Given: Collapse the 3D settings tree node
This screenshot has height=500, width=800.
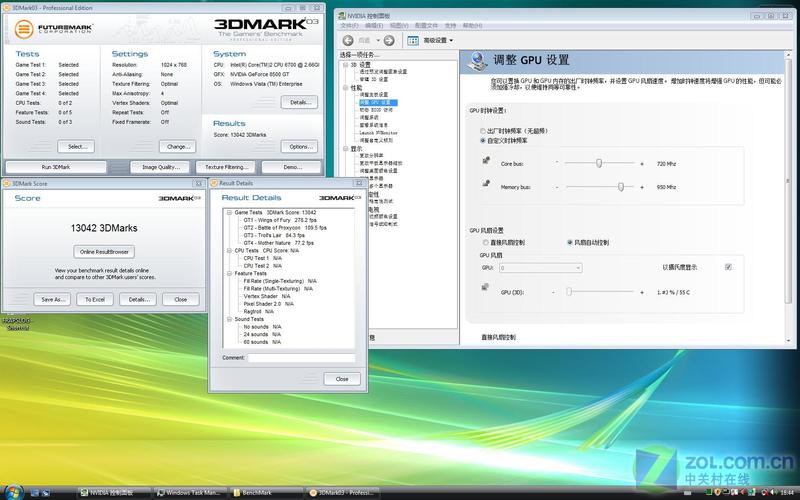Looking at the screenshot, I should click(x=345, y=65).
